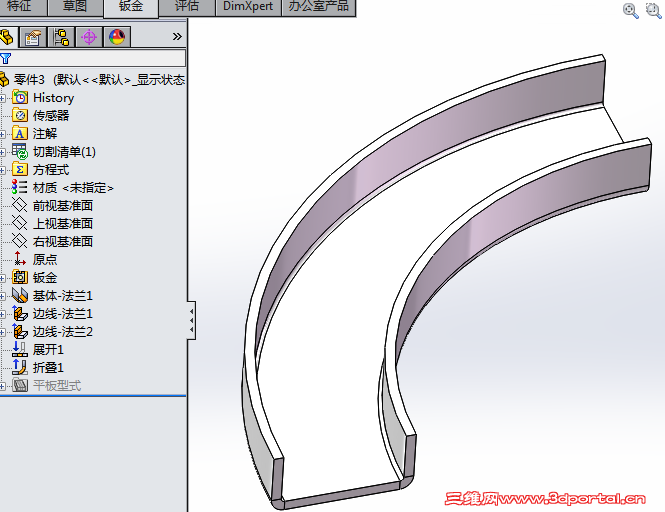Click the 切割清单(1) cut list icon

tap(20, 151)
